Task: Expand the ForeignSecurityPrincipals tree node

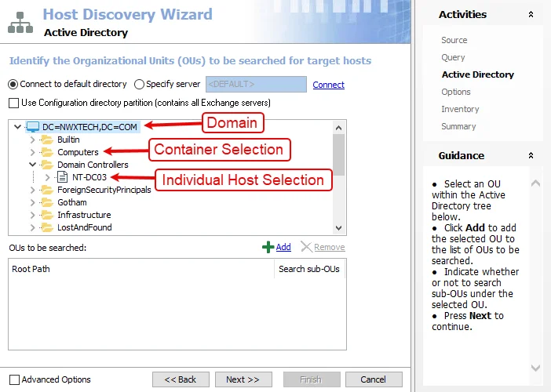Action: point(33,190)
